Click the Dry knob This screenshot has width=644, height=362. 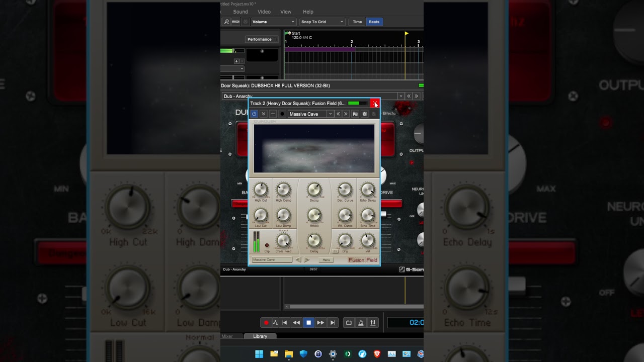pyautogui.click(x=345, y=240)
